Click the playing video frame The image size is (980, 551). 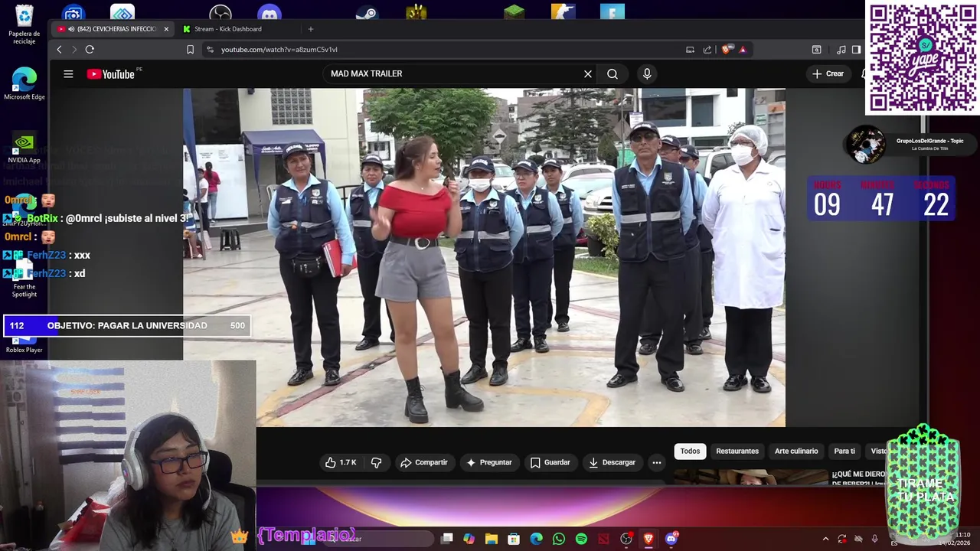484,257
